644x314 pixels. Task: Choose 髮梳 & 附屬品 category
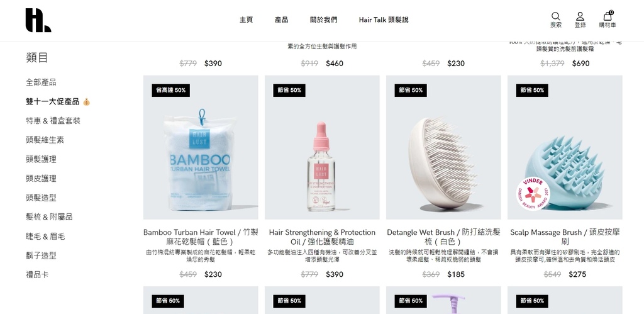tap(49, 217)
